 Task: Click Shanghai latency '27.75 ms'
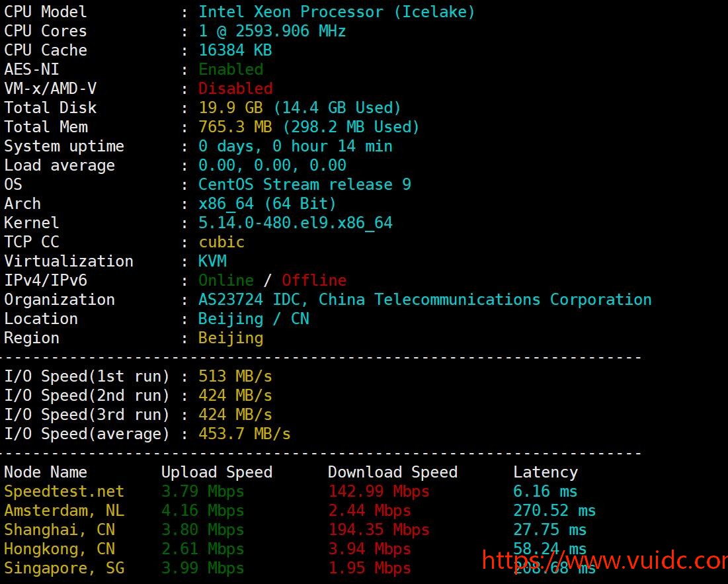click(x=550, y=530)
